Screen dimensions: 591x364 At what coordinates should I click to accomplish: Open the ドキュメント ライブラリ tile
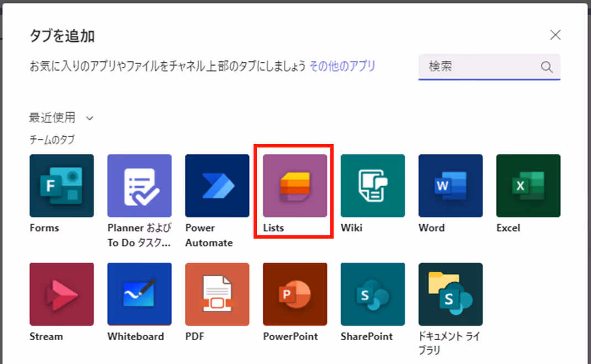tap(450, 294)
